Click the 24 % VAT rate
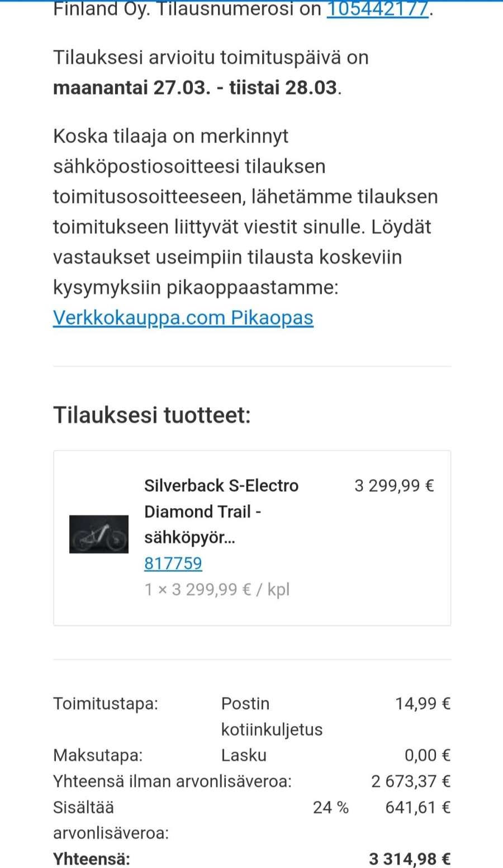Viewport: 503px width, 868px height. click(330, 807)
